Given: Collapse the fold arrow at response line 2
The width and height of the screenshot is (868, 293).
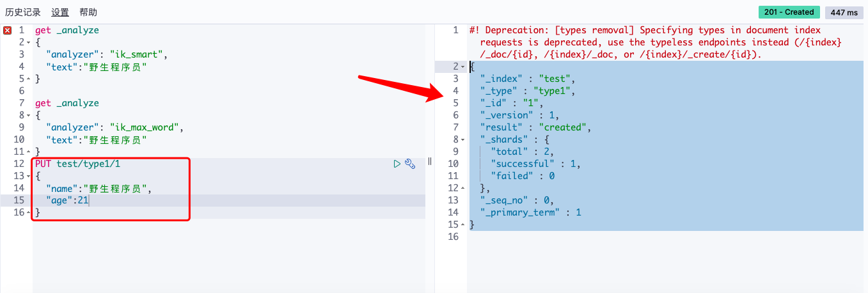Looking at the screenshot, I should (x=463, y=67).
